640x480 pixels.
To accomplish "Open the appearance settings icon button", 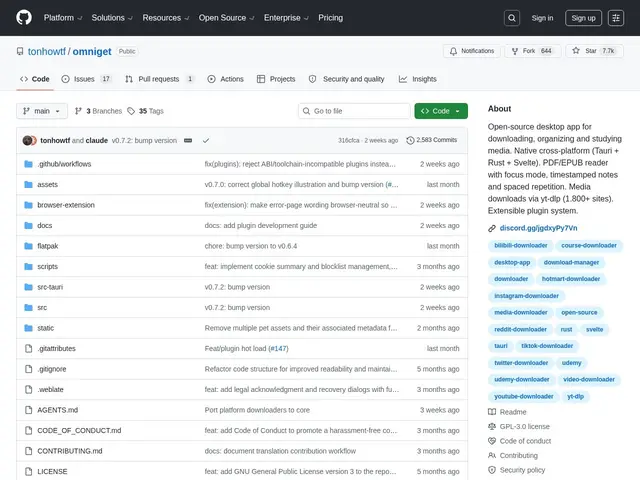I will click(616, 18).
